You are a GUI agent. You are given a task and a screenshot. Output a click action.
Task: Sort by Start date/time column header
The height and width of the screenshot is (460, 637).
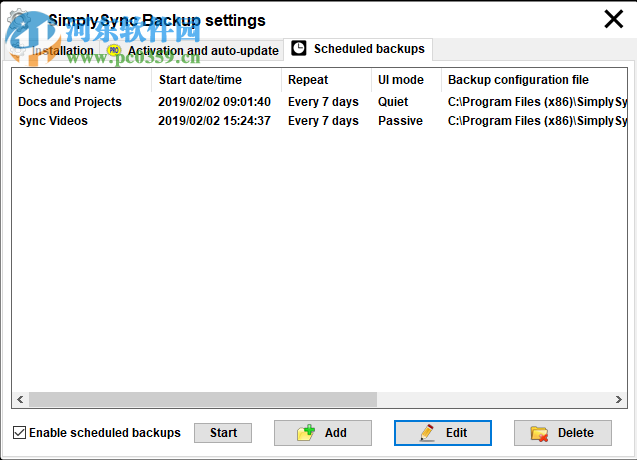[x=216, y=80]
